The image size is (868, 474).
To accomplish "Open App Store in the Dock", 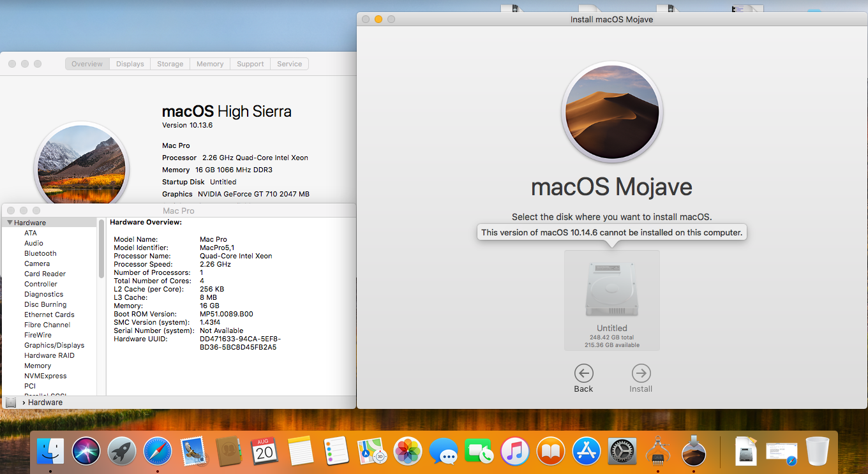I will (586, 452).
